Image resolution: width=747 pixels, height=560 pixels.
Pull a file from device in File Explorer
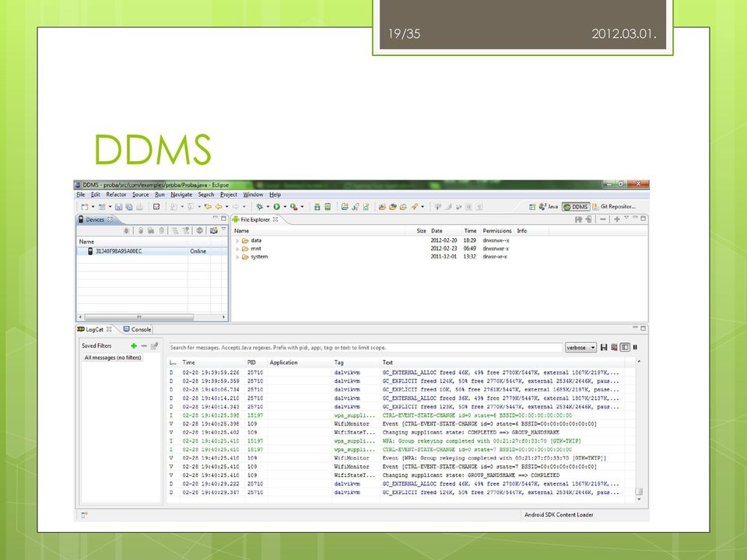tap(578, 219)
